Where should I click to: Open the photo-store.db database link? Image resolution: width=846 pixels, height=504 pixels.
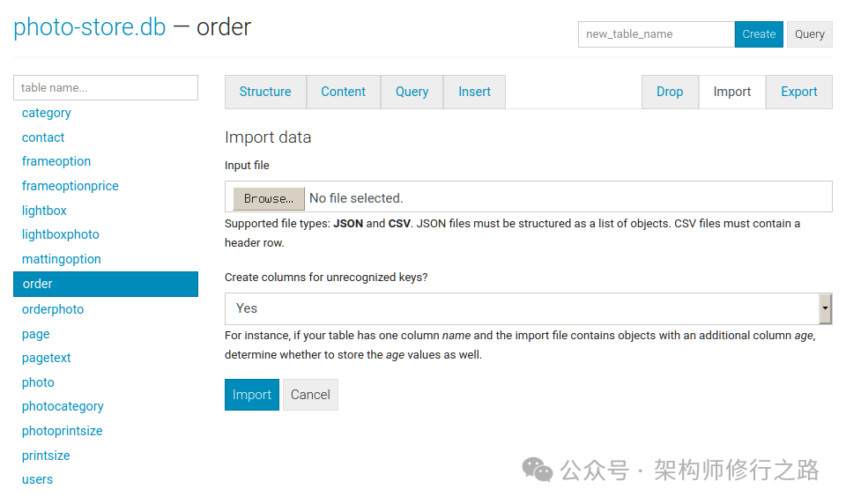click(x=89, y=27)
